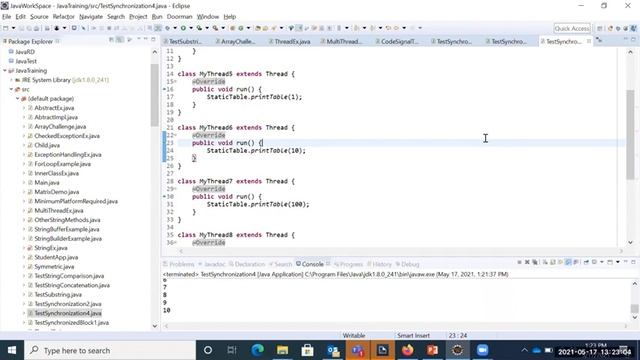The height and width of the screenshot is (360, 640).
Task: Click Pin Console icon
Action: click(x=586, y=262)
